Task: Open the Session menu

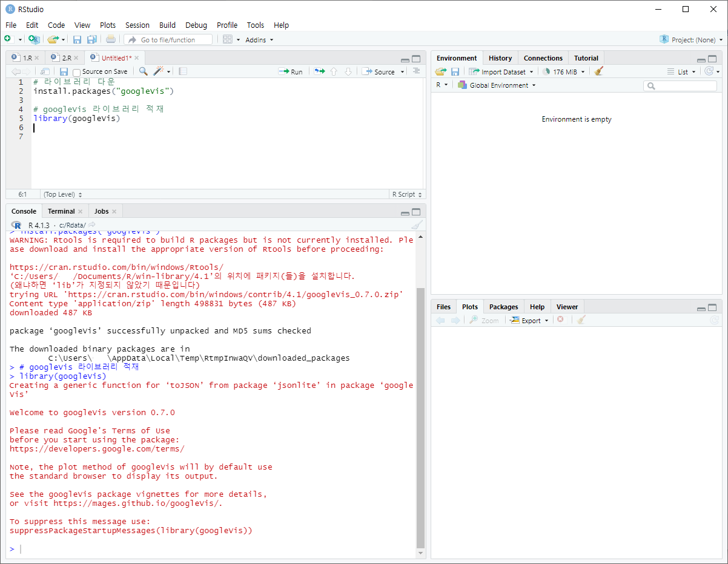Action: pyautogui.click(x=137, y=25)
